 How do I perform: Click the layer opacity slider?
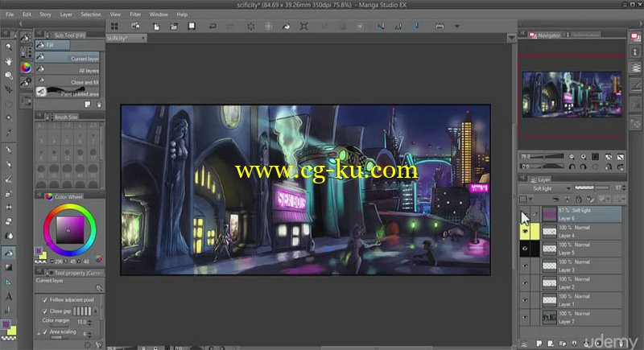tap(591, 188)
